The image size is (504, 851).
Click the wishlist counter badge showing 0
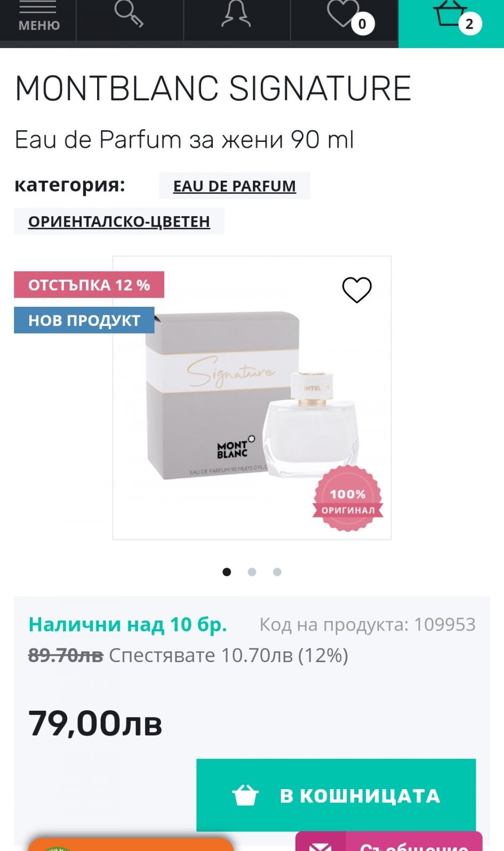(363, 24)
